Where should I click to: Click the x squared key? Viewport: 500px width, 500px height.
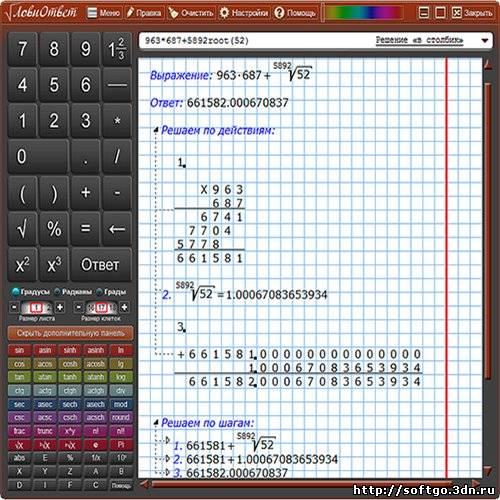tap(22, 265)
